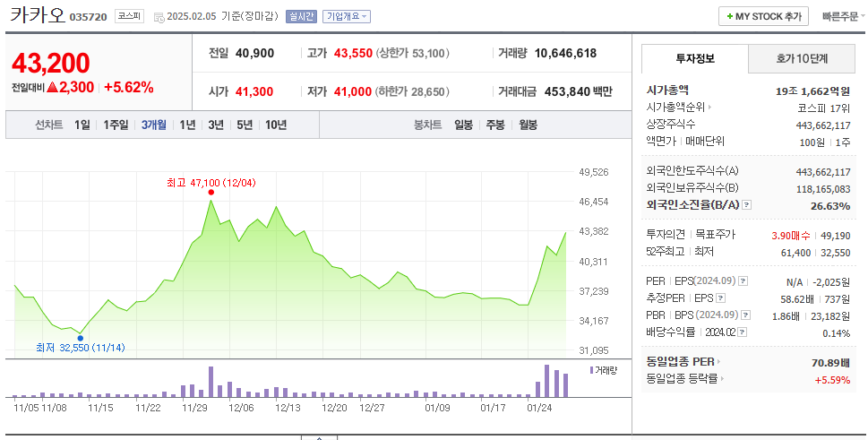
Task: Click the 고가 value 43,550
Action: click(353, 54)
